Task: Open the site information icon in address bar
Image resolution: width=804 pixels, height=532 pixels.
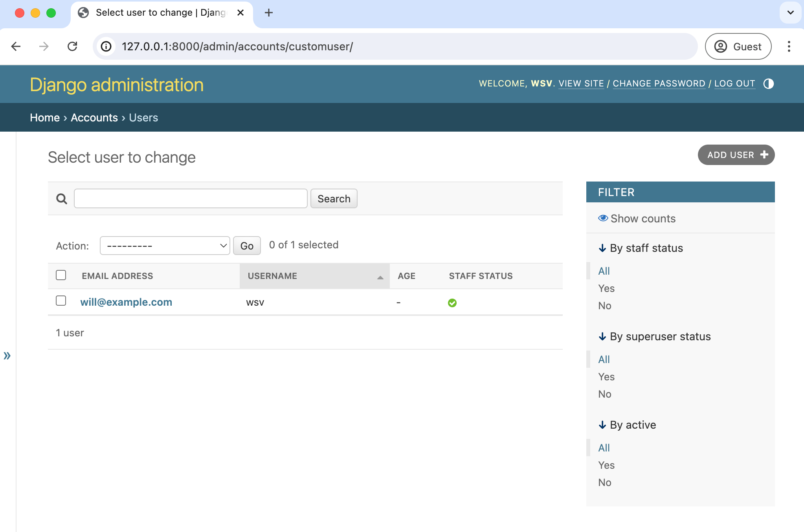Action: pyautogui.click(x=106, y=46)
